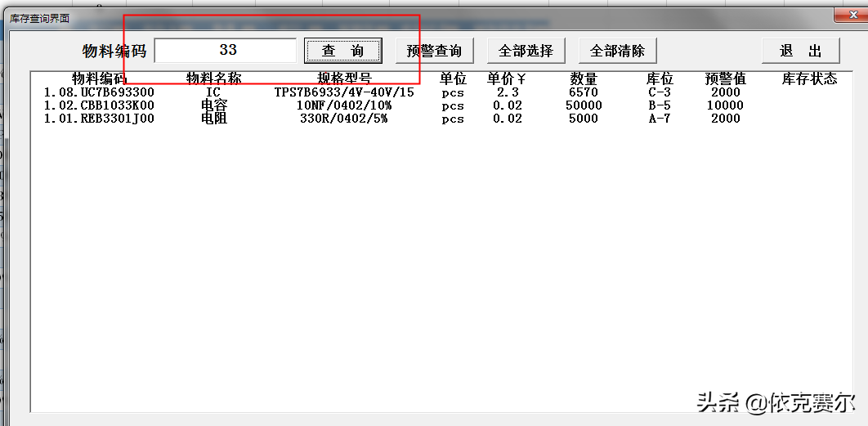Click the 库位 column header

pos(660,78)
